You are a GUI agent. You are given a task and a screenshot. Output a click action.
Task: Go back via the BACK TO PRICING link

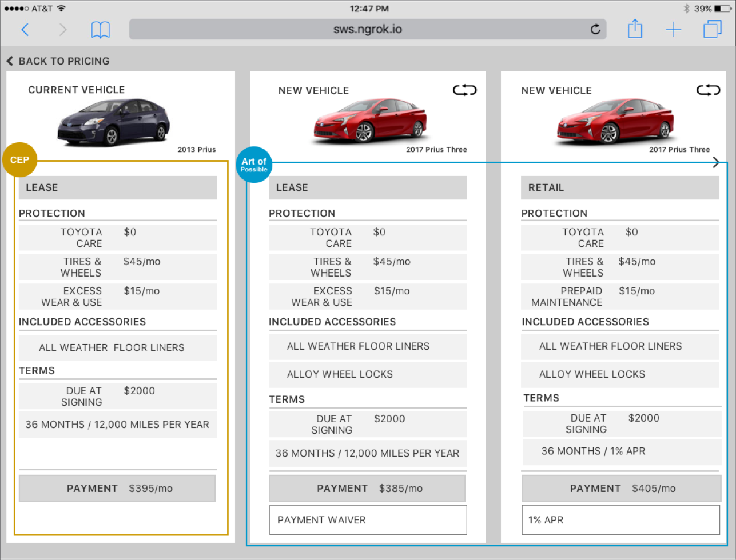pos(58,61)
